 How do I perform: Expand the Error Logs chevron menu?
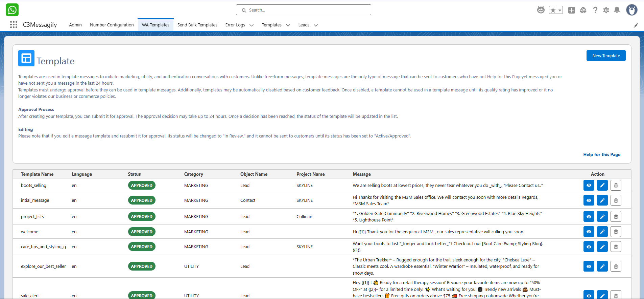(x=252, y=25)
